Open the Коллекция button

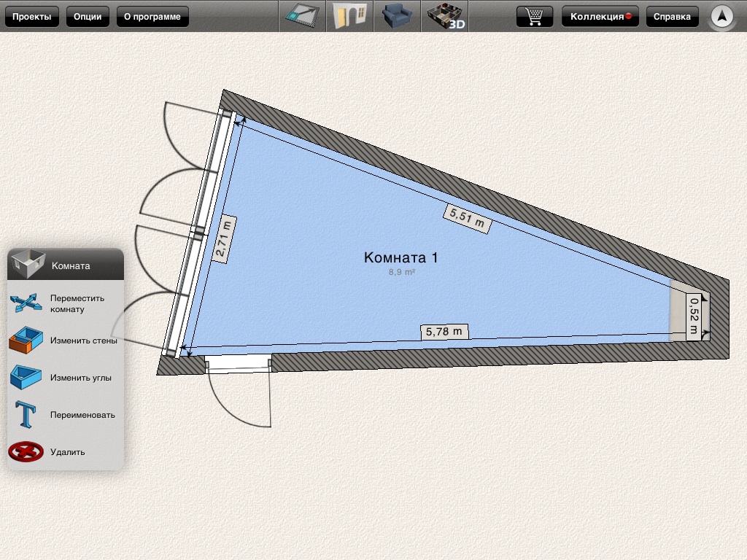(600, 16)
